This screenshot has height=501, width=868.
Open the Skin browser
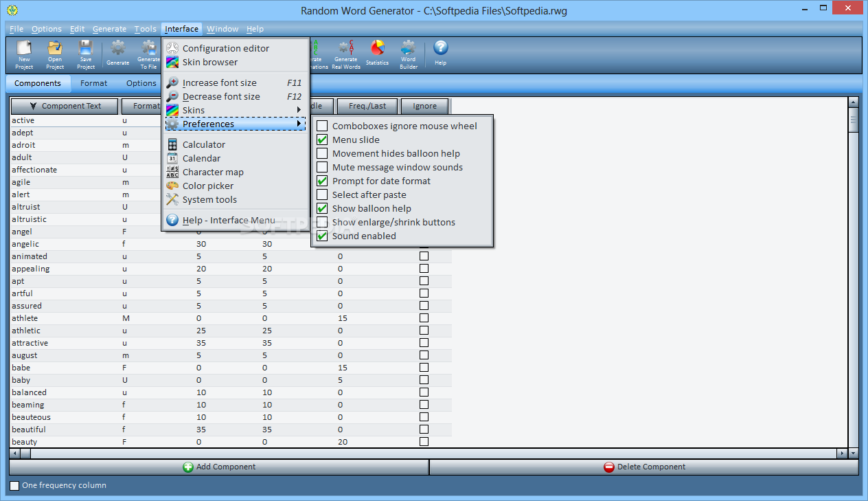click(x=236, y=62)
